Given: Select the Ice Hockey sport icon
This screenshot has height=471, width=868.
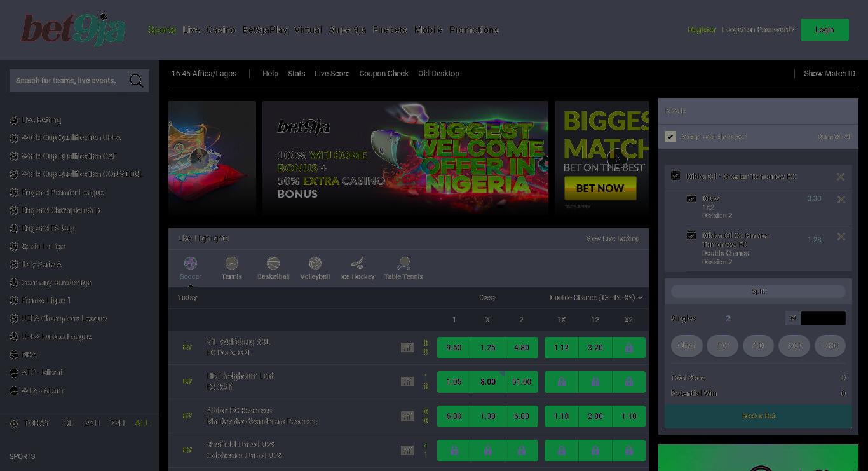Looking at the screenshot, I should click(x=358, y=268).
